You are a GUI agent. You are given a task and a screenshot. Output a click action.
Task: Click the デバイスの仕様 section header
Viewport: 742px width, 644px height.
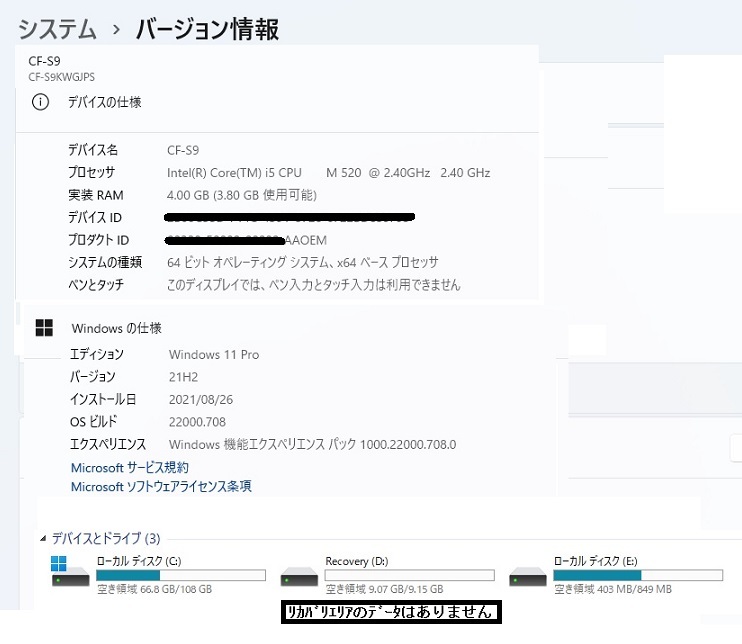(105, 102)
